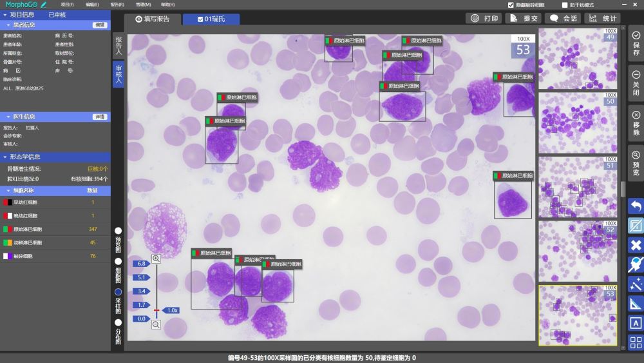Select the 幼稚淋巴细胞 row with count 45
Image resolution: width=644 pixels, height=363 pixels.
pos(55,242)
